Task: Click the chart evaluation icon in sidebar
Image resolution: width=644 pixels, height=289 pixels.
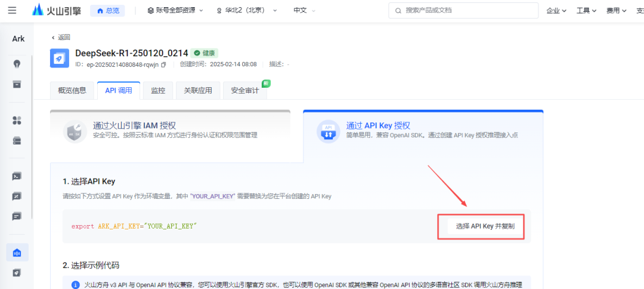Action: pyautogui.click(x=17, y=196)
